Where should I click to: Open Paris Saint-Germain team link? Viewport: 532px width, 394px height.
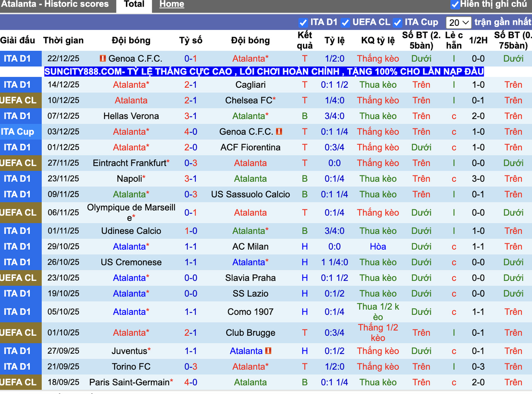pyautogui.click(x=129, y=382)
